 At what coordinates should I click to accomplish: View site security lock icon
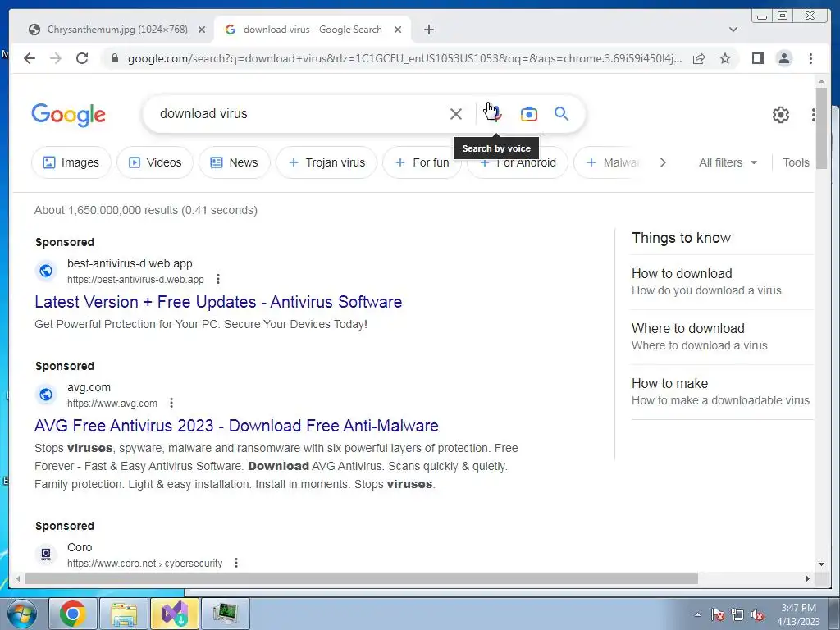click(x=114, y=58)
